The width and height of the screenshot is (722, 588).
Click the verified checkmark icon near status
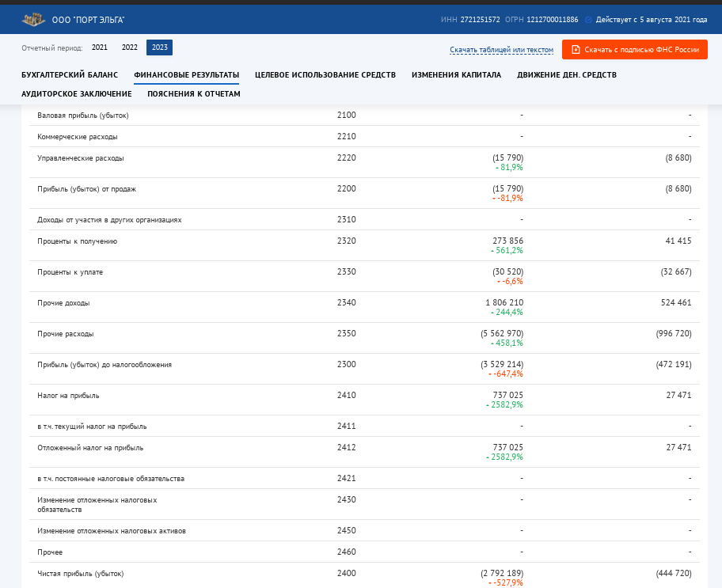(588, 20)
